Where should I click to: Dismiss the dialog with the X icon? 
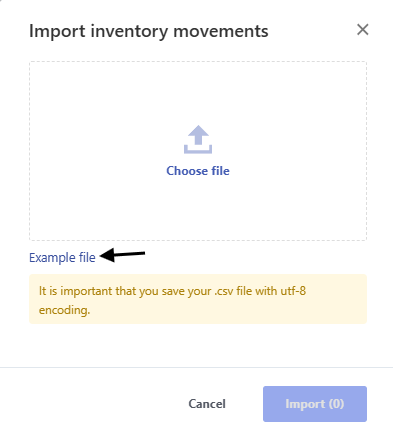(363, 30)
